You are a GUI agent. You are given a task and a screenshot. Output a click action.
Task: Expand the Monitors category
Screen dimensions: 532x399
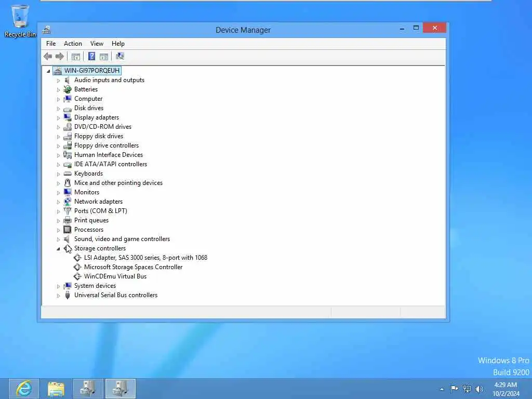coord(58,193)
